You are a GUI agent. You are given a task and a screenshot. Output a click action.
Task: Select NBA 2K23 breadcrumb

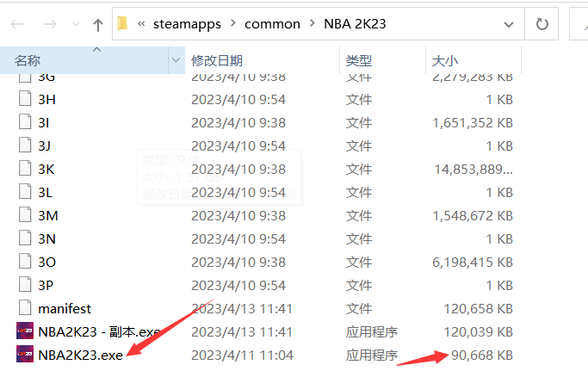pos(355,23)
